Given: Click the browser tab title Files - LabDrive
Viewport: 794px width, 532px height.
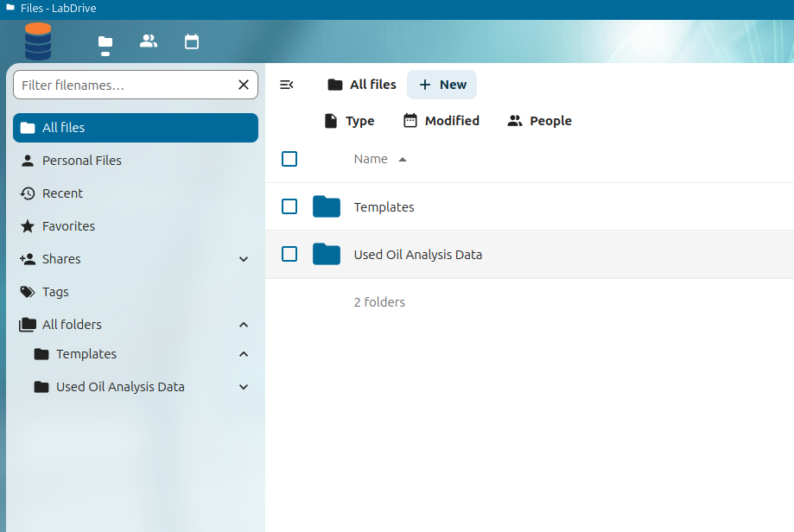Looking at the screenshot, I should [x=58, y=8].
